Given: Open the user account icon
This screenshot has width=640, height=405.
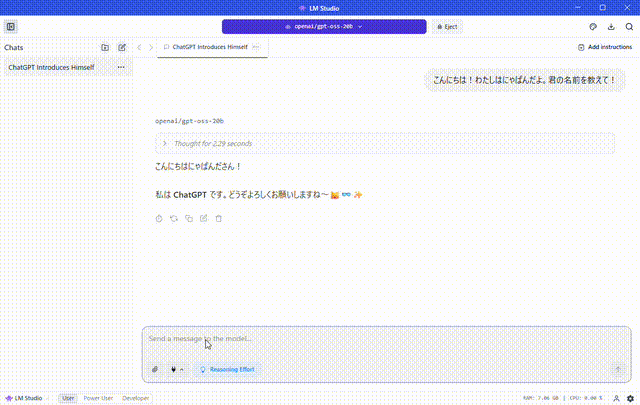Looking at the screenshot, I should [616, 398].
